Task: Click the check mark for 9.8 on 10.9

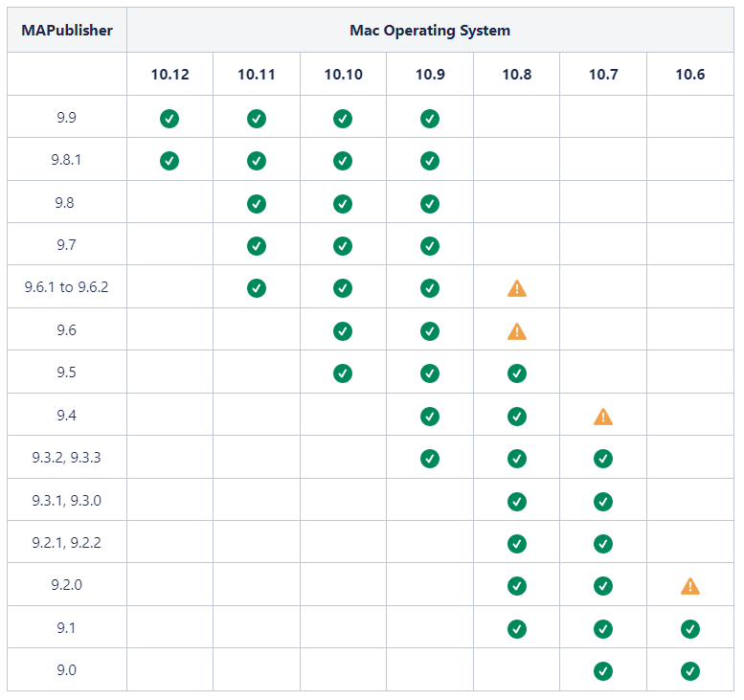Action: click(430, 204)
